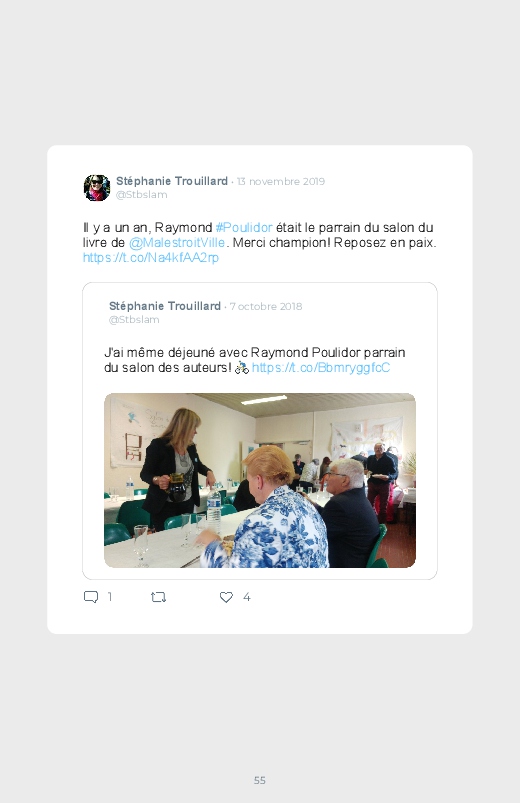Click the quoted tweet text about lunch
Viewport: 520px width, 803px height.
coord(255,360)
